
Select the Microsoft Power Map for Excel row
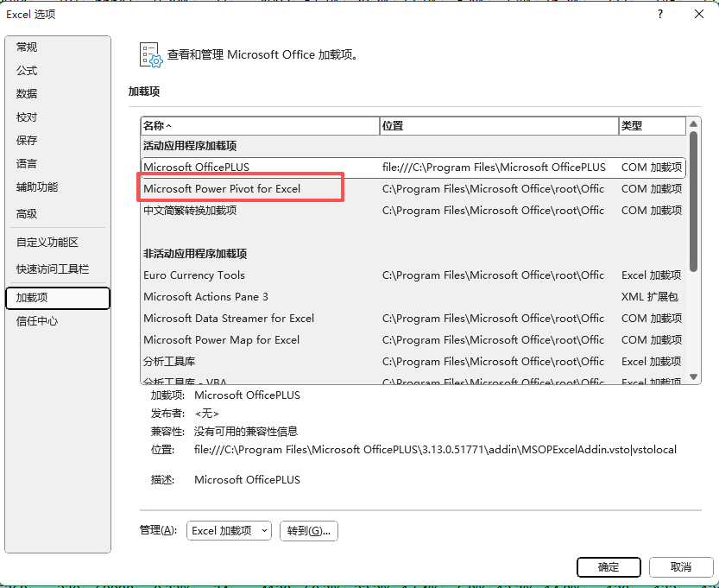click(x=222, y=340)
